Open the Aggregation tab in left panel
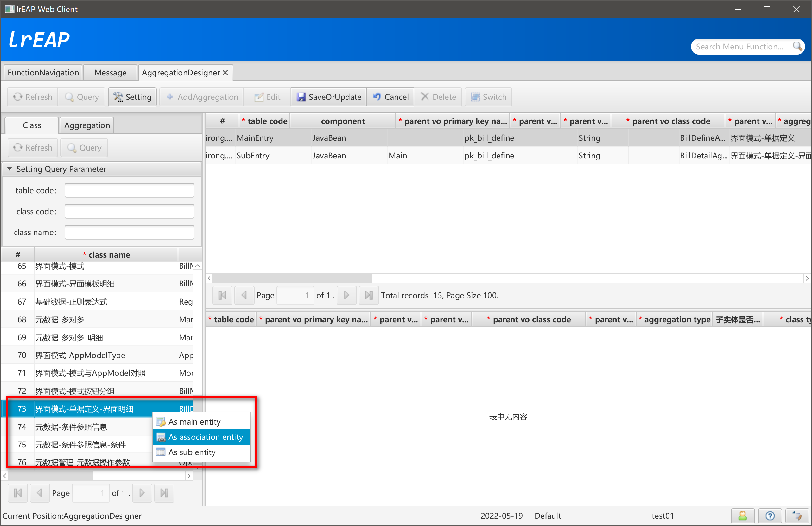The width and height of the screenshot is (812, 526). (x=87, y=125)
